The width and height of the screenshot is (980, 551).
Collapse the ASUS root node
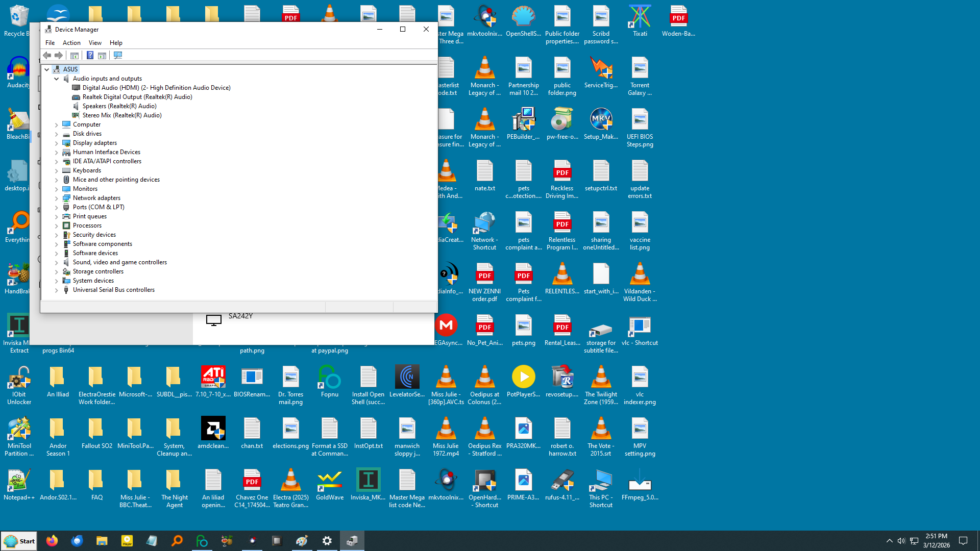point(46,69)
